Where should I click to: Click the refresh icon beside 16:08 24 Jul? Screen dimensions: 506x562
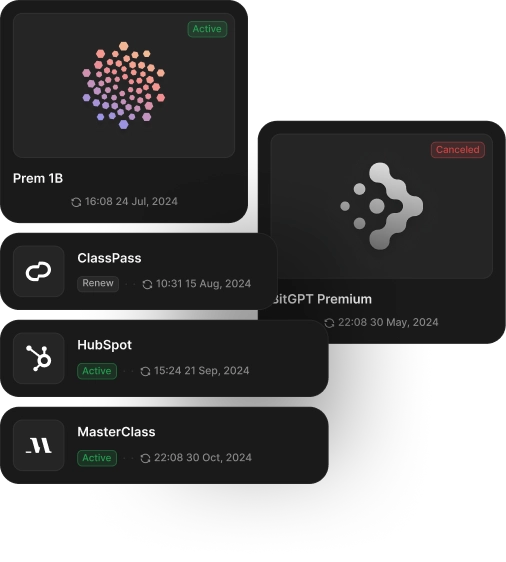76,202
